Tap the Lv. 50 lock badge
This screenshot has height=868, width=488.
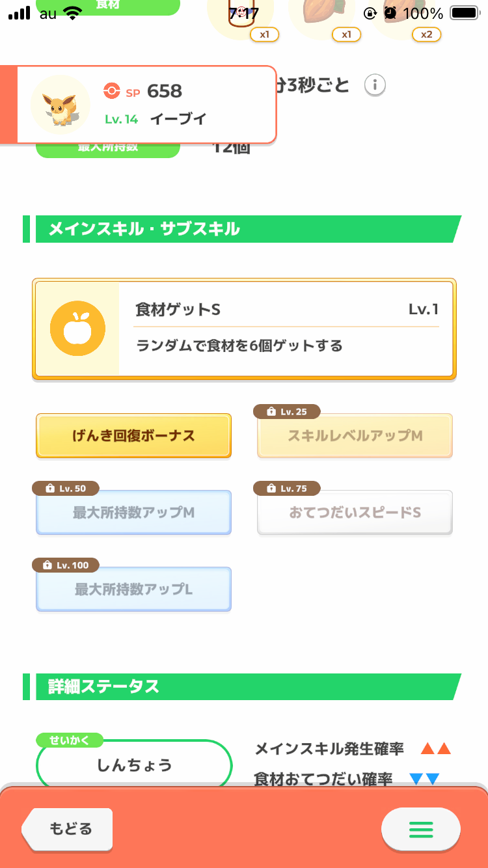click(68, 489)
